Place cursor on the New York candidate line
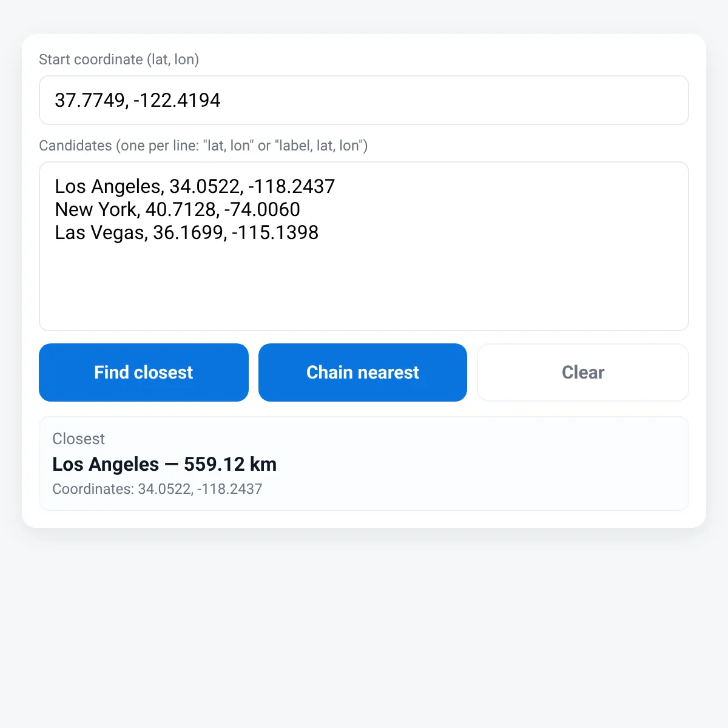This screenshot has width=728, height=728. pyautogui.click(x=177, y=209)
